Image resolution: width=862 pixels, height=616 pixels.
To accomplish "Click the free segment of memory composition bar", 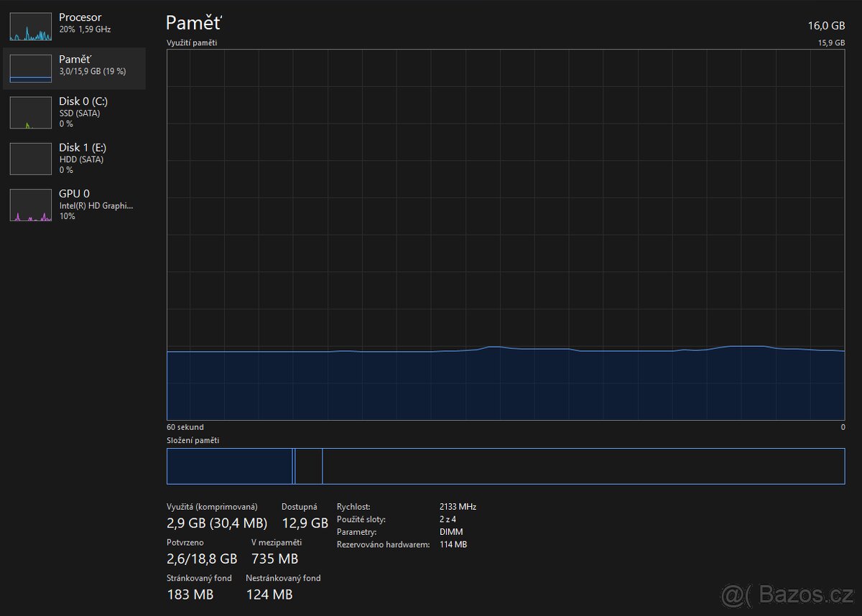I will 582,466.
